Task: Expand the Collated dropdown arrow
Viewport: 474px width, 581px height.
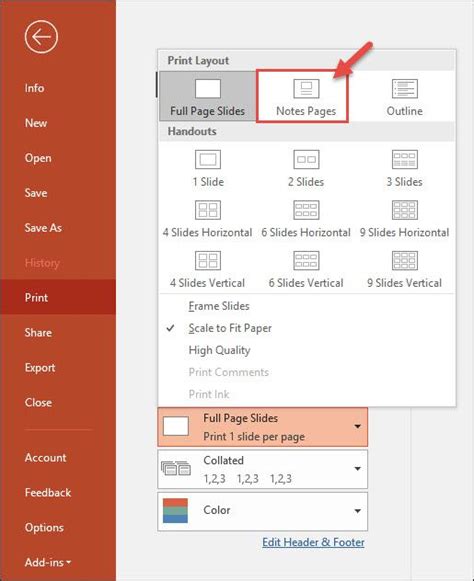Action: (358, 469)
